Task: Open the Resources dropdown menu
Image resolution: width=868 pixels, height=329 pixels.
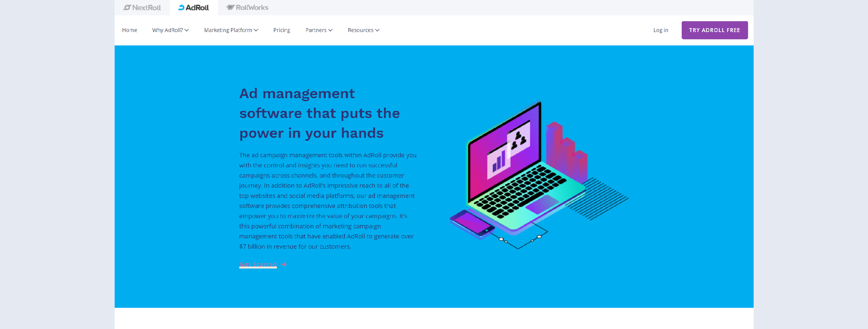Action: 363,30
